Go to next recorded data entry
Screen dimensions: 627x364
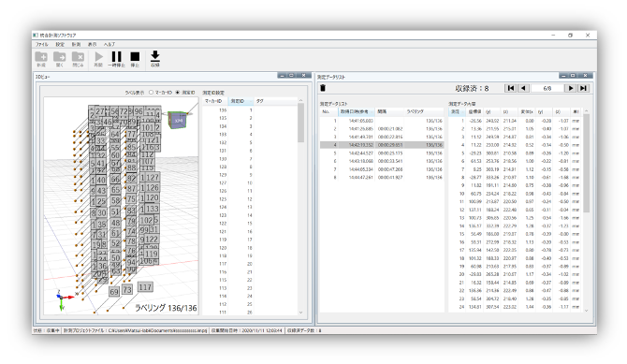[571, 88]
